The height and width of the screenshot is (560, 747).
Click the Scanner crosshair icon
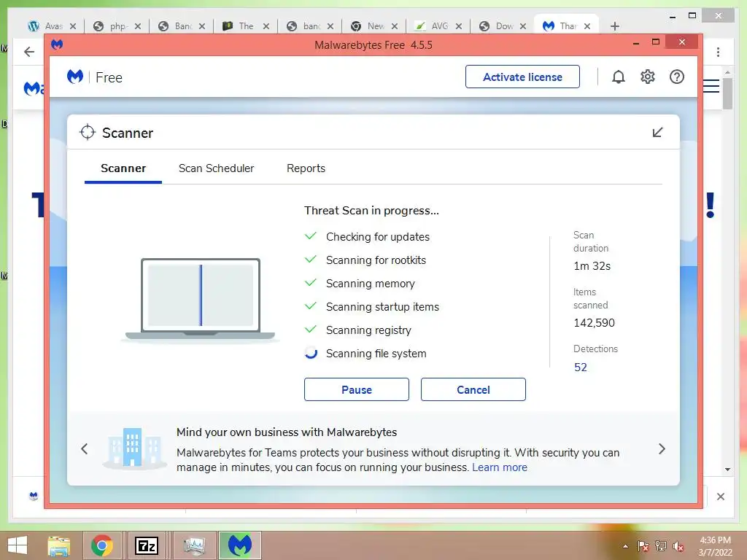click(88, 133)
